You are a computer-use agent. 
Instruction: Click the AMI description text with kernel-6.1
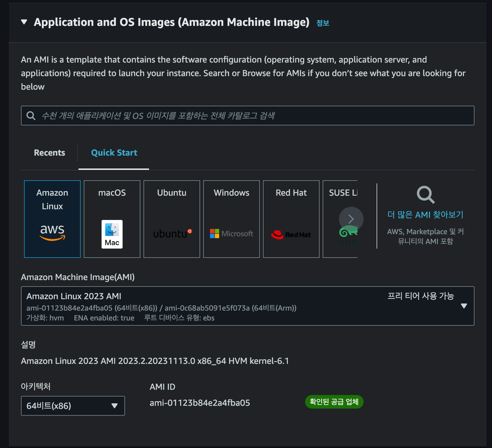[155, 361]
